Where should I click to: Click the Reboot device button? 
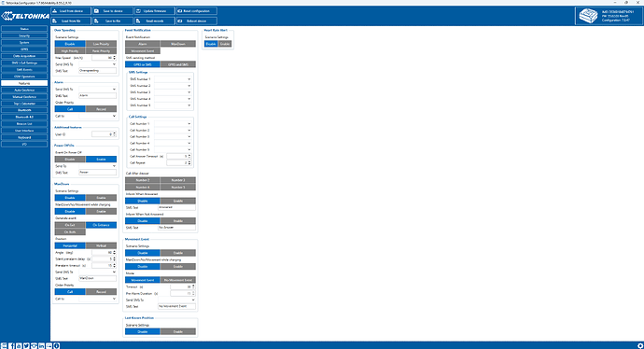tap(196, 21)
